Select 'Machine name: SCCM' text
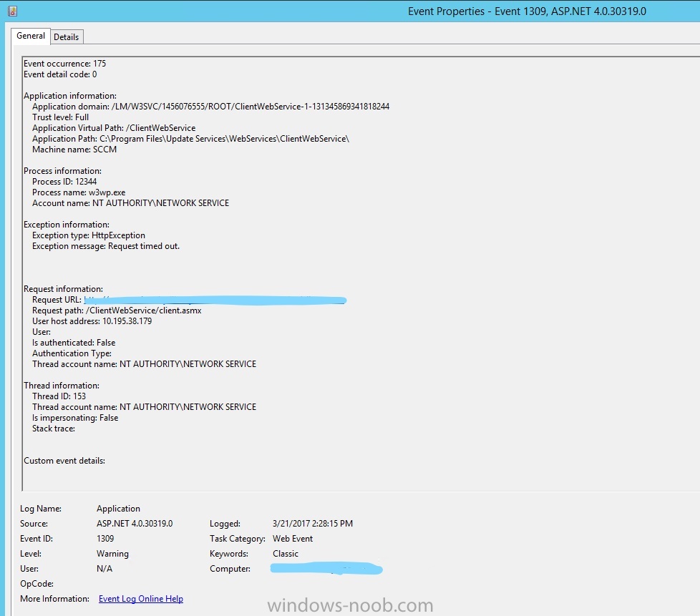Screen dimensions: 700x616 coord(74,149)
